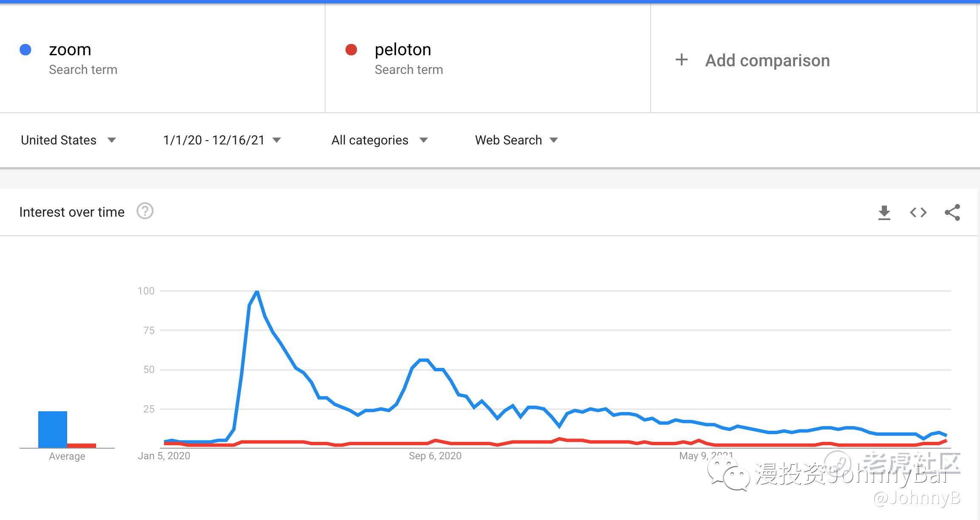Click the blue dot next to zoom
980x520 pixels.
click(25, 50)
